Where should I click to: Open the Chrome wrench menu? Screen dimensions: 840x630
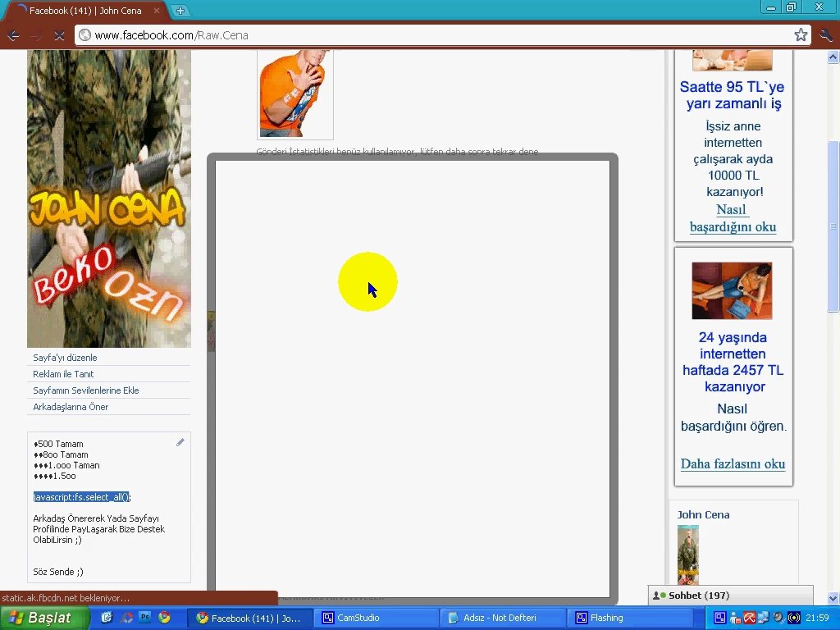pos(825,36)
